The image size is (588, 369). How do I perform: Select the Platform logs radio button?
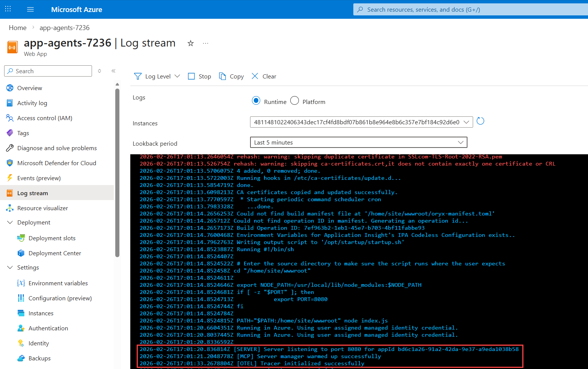[x=295, y=101]
